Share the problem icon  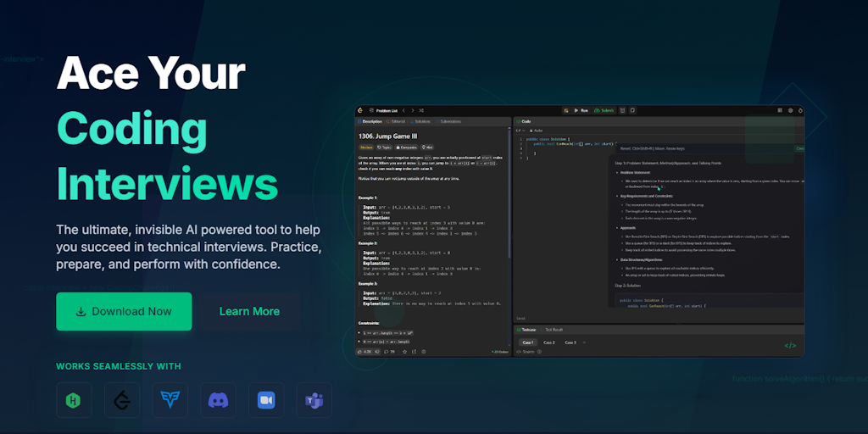point(414,352)
